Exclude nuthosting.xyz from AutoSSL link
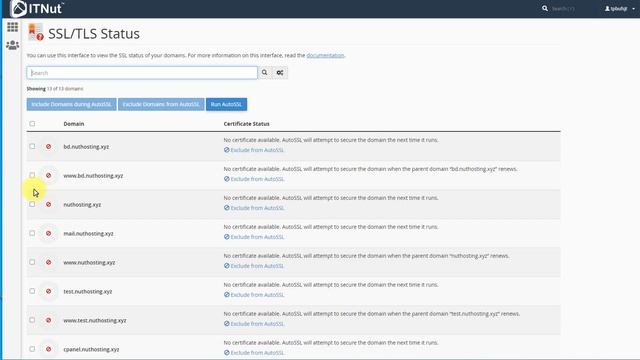Viewport: 640px width, 360px height. [x=254, y=208]
